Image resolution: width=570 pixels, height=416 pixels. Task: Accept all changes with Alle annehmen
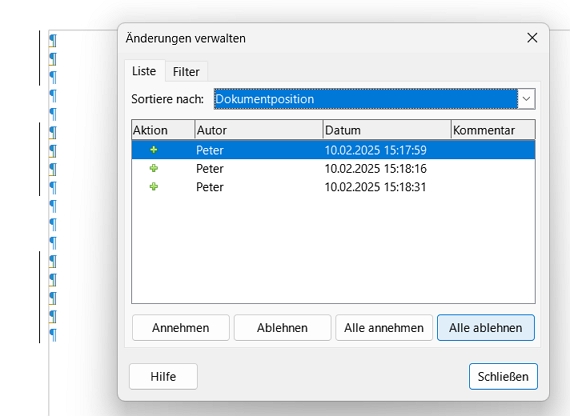pyautogui.click(x=384, y=328)
